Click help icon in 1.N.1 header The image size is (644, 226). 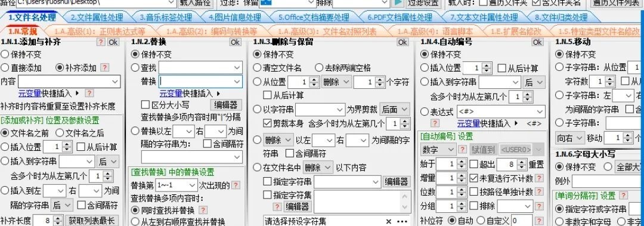[101, 42]
